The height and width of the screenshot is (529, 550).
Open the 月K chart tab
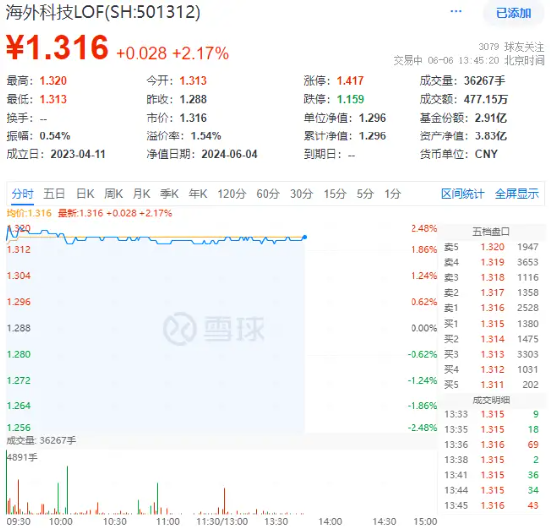pos(141,194)
